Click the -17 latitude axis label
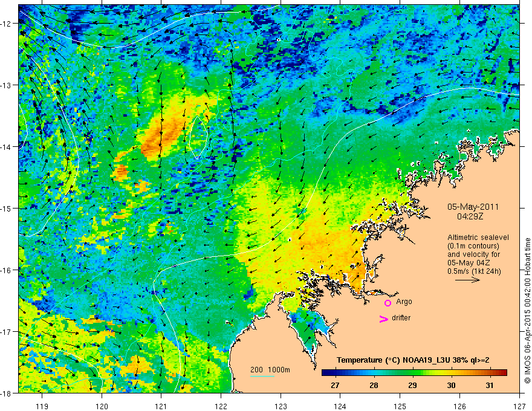This screenshot has height=411, width=532. [7, 332]
